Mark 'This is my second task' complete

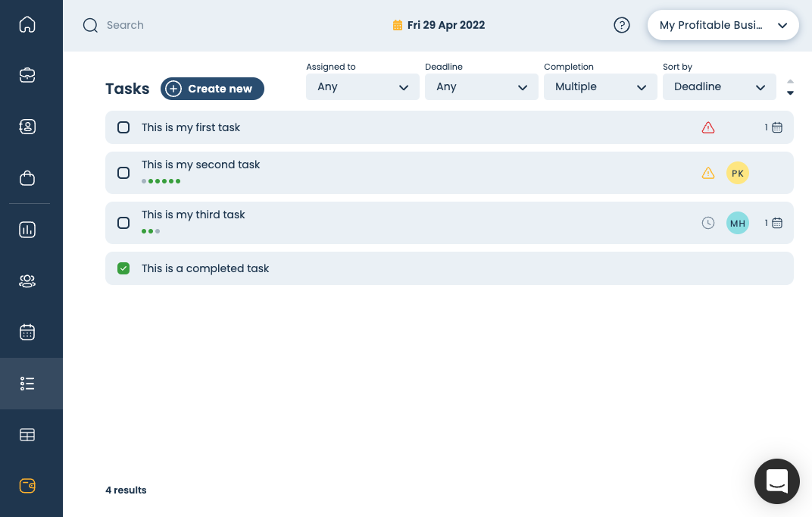point(123,173)
